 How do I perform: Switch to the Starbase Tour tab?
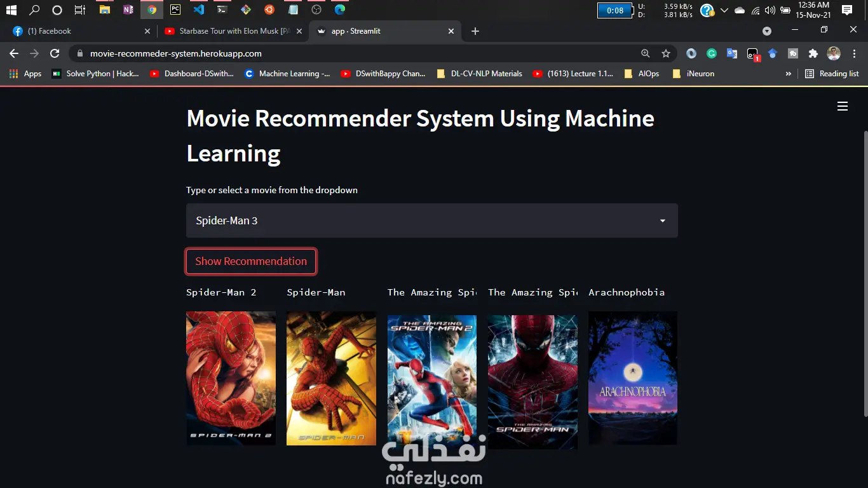(233, 31)
